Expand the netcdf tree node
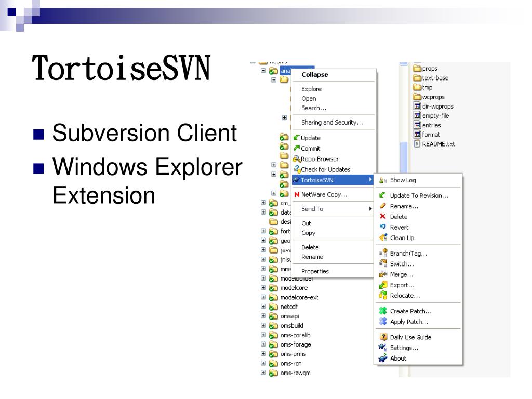The height and width of the screenshot is (399, 532). pos(263,307)
